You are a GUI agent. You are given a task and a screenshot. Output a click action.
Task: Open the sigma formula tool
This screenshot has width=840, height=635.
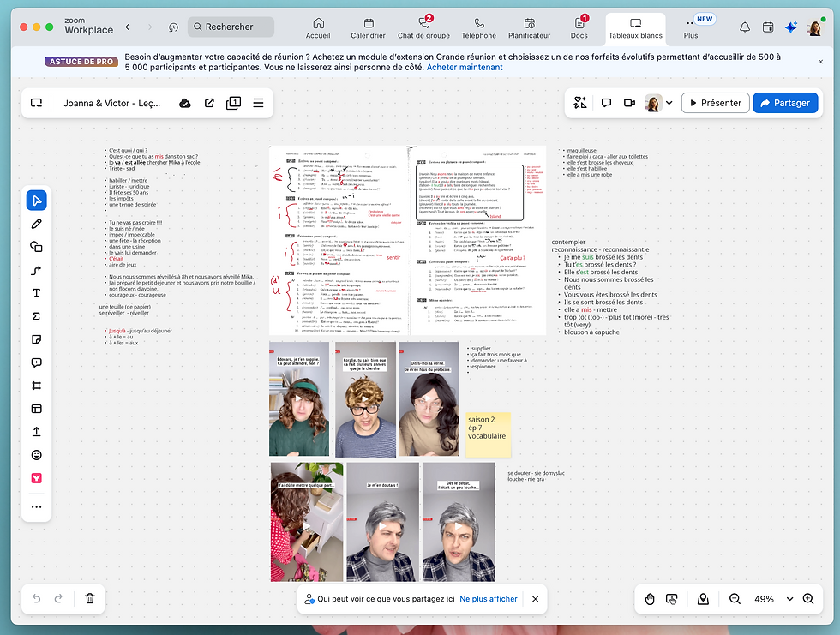[x=36, y=316]
